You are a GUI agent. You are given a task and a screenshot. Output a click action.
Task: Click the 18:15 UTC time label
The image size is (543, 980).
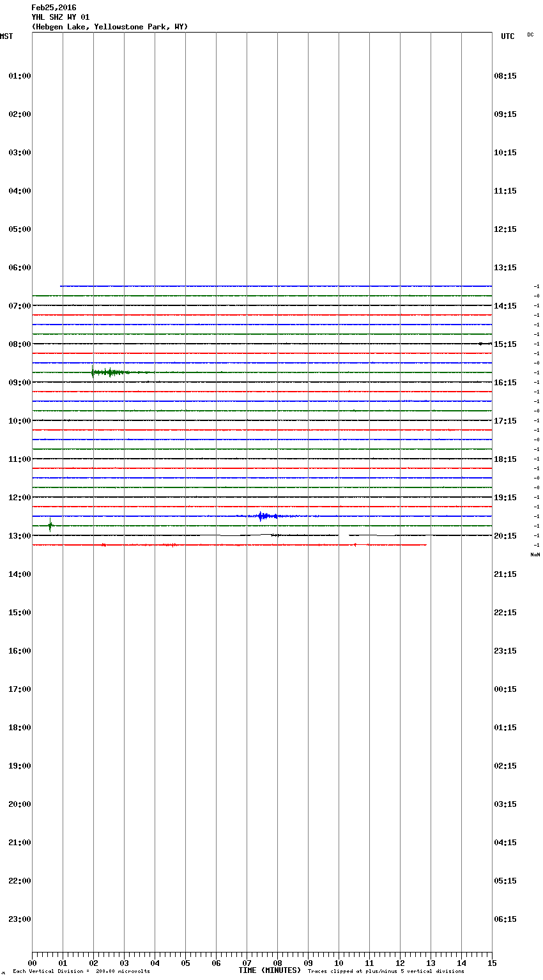point(505,459)
